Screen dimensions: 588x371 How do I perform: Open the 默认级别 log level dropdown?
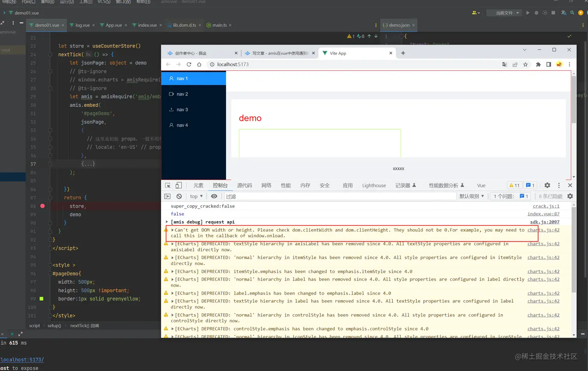[471, 197]
